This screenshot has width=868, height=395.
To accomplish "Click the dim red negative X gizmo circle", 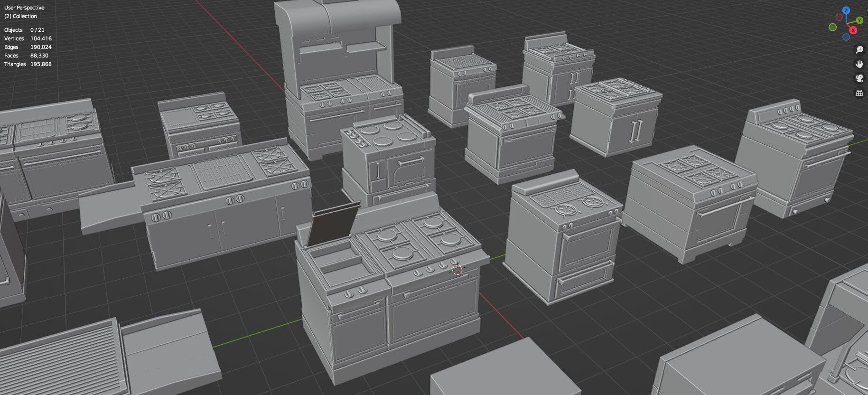I will click(839, 17).
